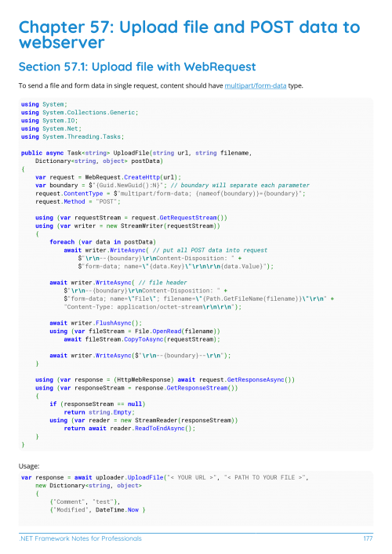The width and height of the screenshot is (392, 554).
Task: Click the Chapter 57 heading
Action: tap(189, 35)
